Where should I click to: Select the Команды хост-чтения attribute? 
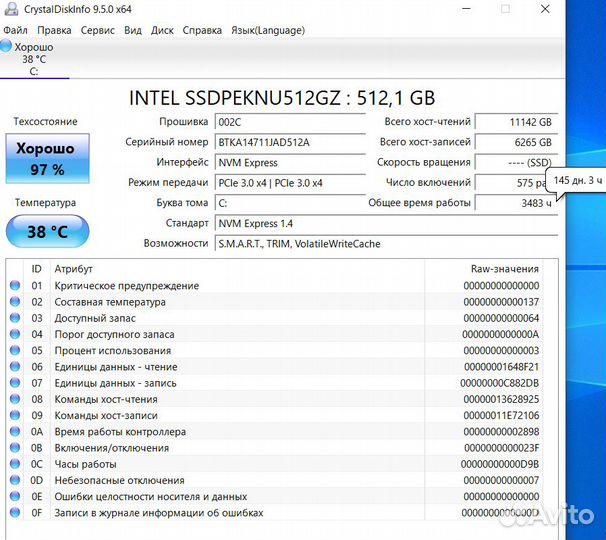point(106,399)
